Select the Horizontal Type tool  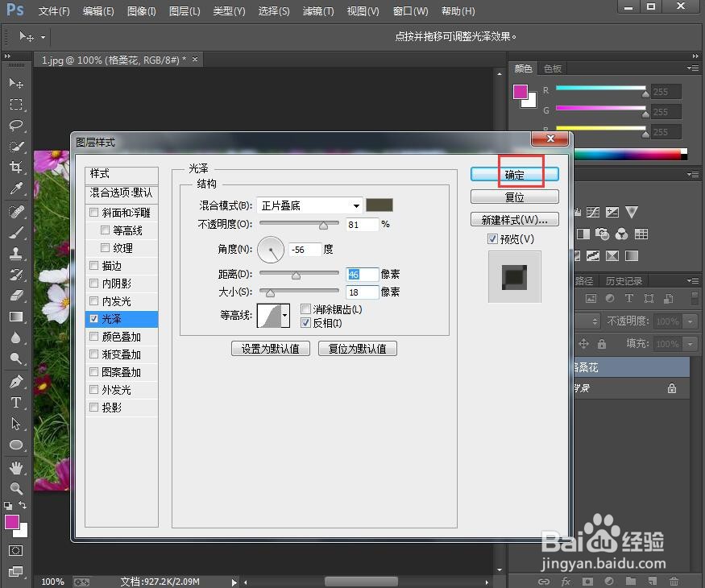[x=16, y=403]
